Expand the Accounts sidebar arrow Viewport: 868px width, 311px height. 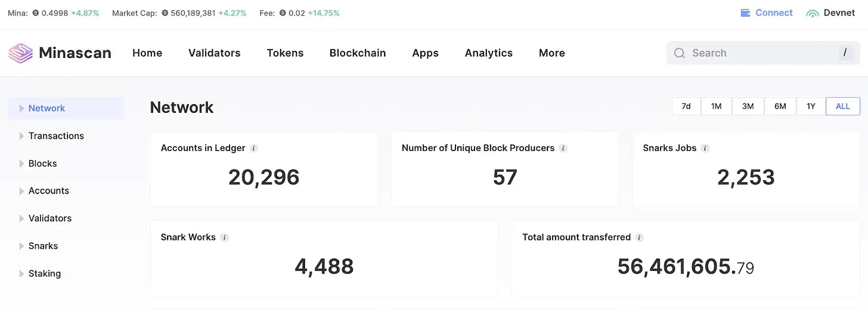click(x=21, y=191)
